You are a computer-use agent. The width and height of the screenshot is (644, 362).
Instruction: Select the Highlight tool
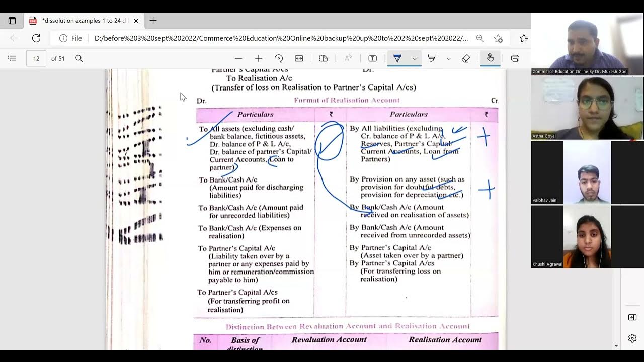(432, 58)
